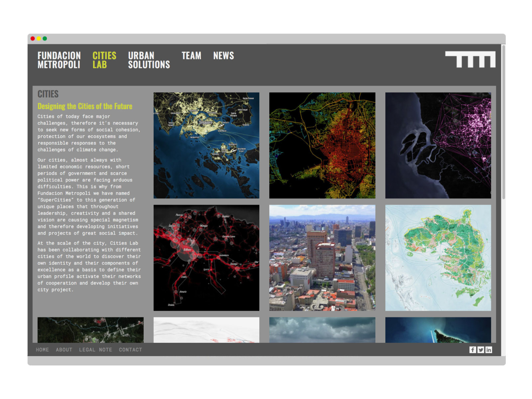
Task: Open the red-orange street grid map thumbnail
Action: 322,146
